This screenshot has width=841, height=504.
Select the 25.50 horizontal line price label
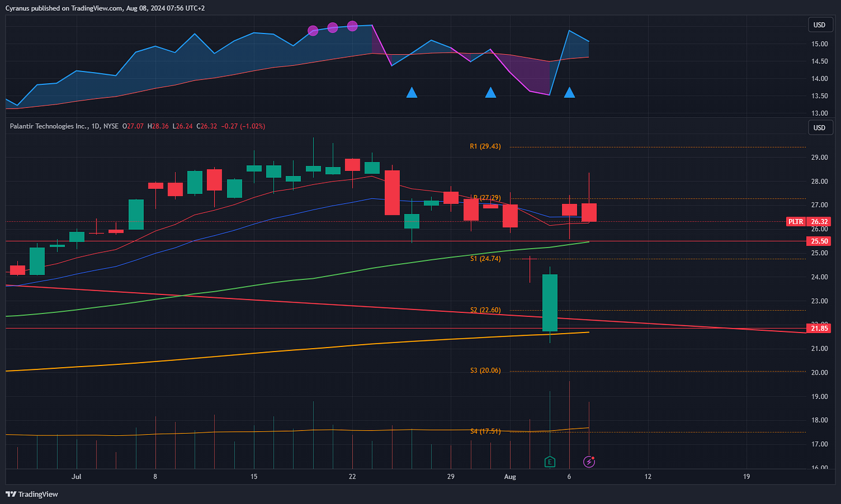819,241
